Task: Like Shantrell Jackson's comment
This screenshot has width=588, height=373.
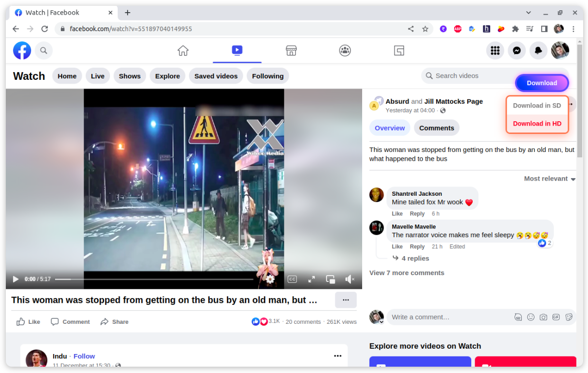Action: [x=397, y=214]
